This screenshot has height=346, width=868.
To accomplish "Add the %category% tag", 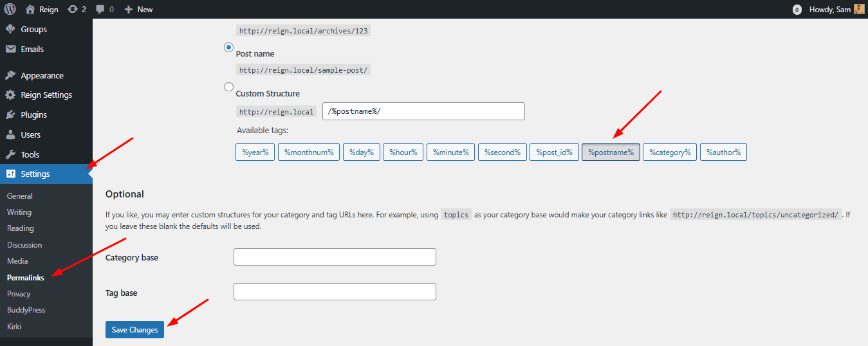I will 669,152.
